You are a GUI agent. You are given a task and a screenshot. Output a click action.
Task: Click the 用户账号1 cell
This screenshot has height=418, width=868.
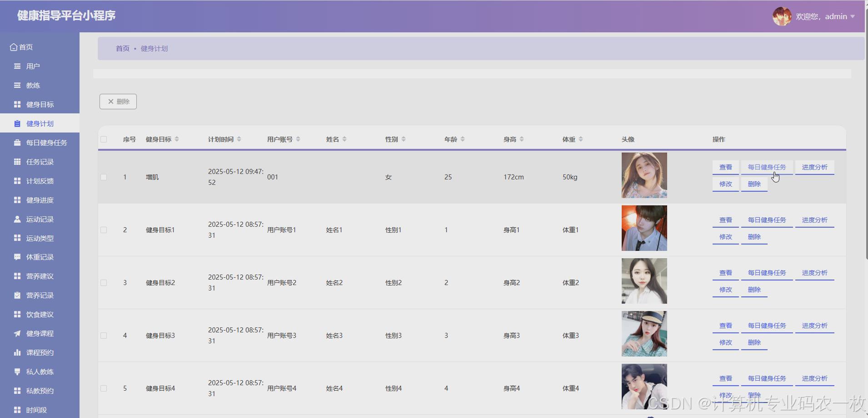tap(282, 230)
